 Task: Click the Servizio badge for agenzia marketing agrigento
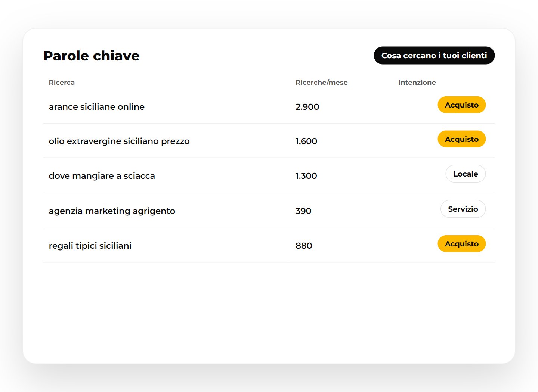pyautogui.click(x=463, y=209)
